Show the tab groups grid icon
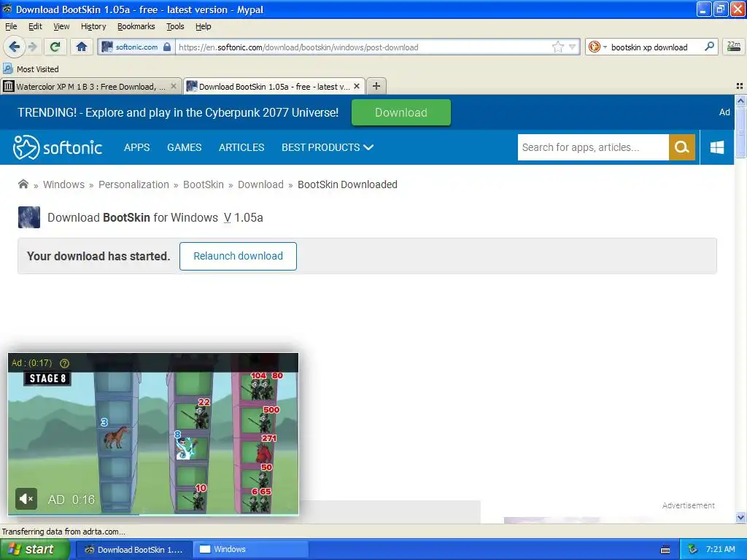This screenshot has height=560, width=747. (740, 86)
